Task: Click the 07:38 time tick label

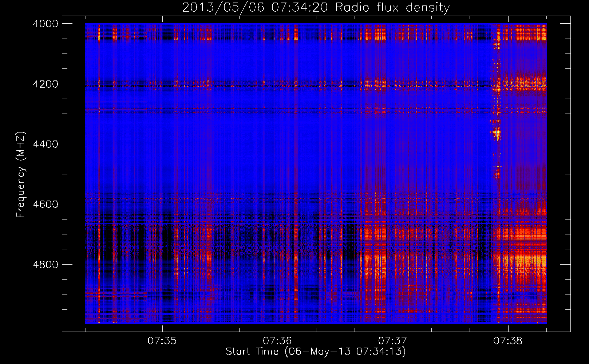Action: point(508,341)
